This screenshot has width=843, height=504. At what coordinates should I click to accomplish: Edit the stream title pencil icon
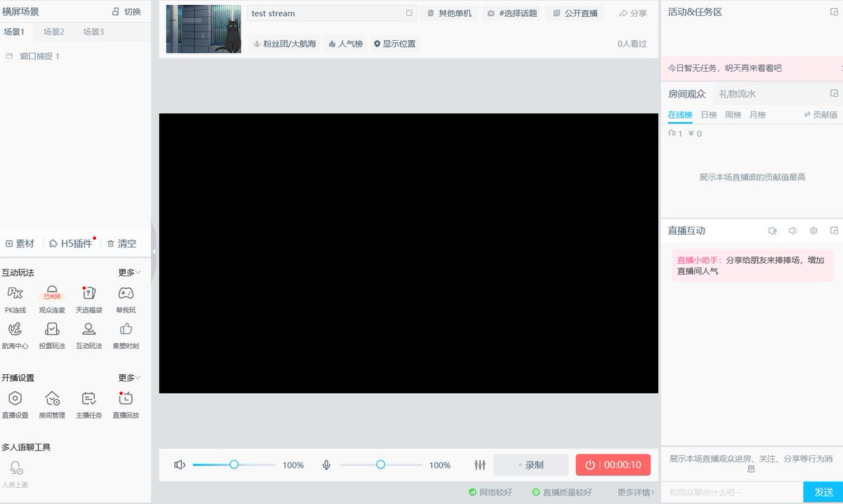[x=410, y=13]
